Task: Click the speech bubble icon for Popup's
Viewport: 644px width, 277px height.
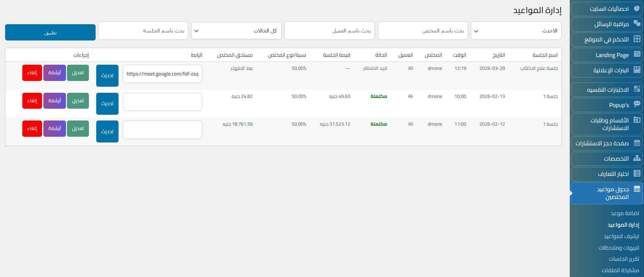Action: coord(637,104)
